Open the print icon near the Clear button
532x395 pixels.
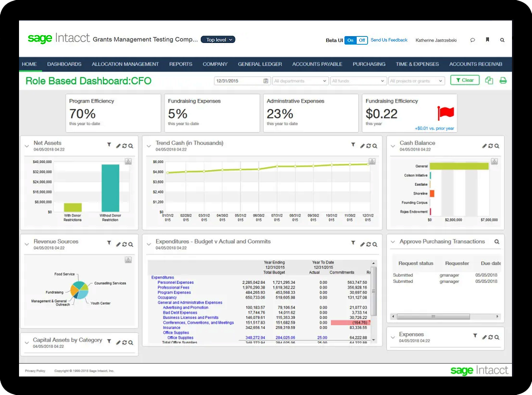click(x=503, y=80)
